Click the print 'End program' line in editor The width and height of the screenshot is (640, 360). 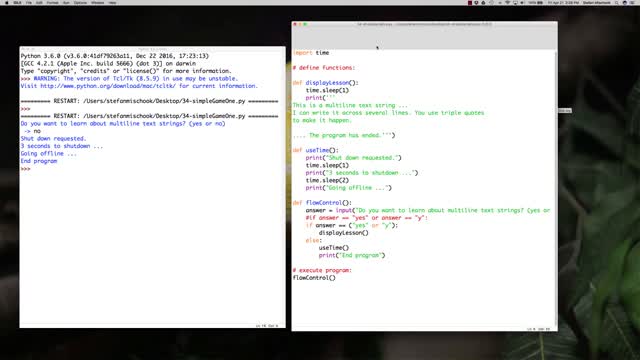pos(352,255)
